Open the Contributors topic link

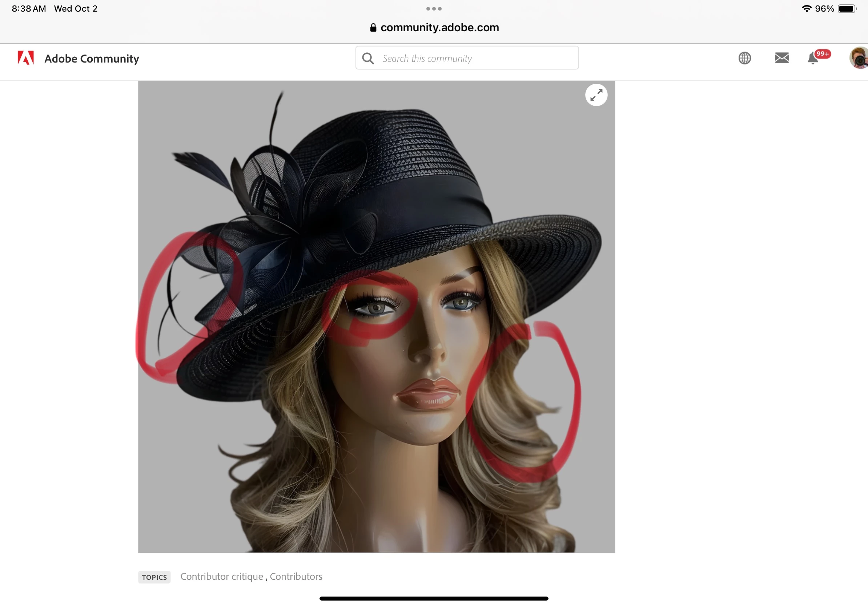pyautogui.click(x=296, y=577)
